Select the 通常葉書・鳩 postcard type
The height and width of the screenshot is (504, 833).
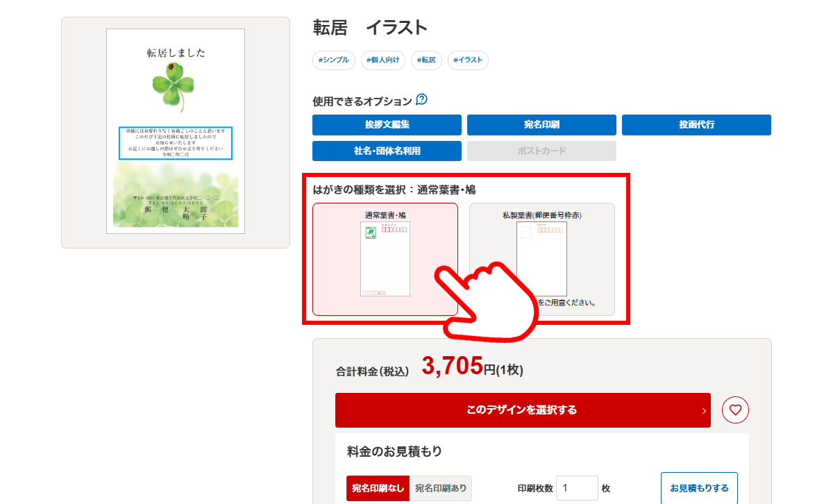(385, 259)
